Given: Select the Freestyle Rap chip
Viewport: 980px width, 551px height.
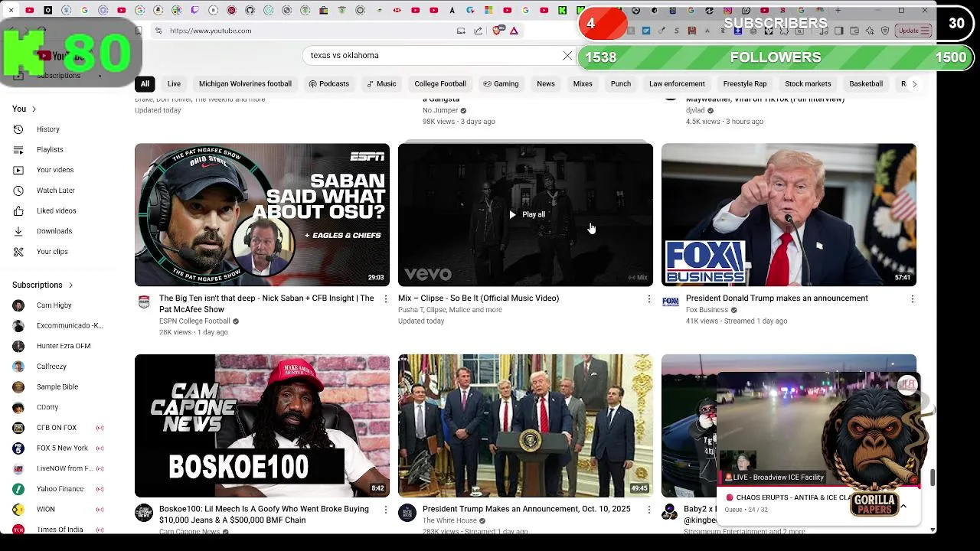Looking at the screenshot, I should (x=745, y=84).
